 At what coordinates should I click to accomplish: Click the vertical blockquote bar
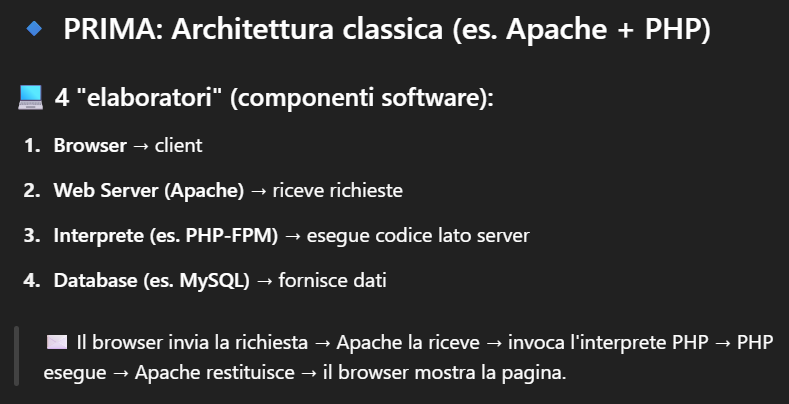pyautogui.click(x=17, y=356)
